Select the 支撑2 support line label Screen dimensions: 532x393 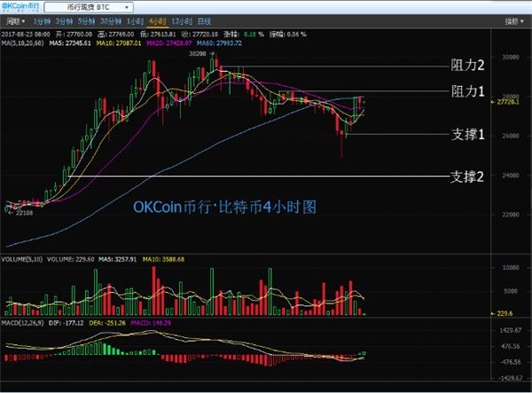(467, 177)
